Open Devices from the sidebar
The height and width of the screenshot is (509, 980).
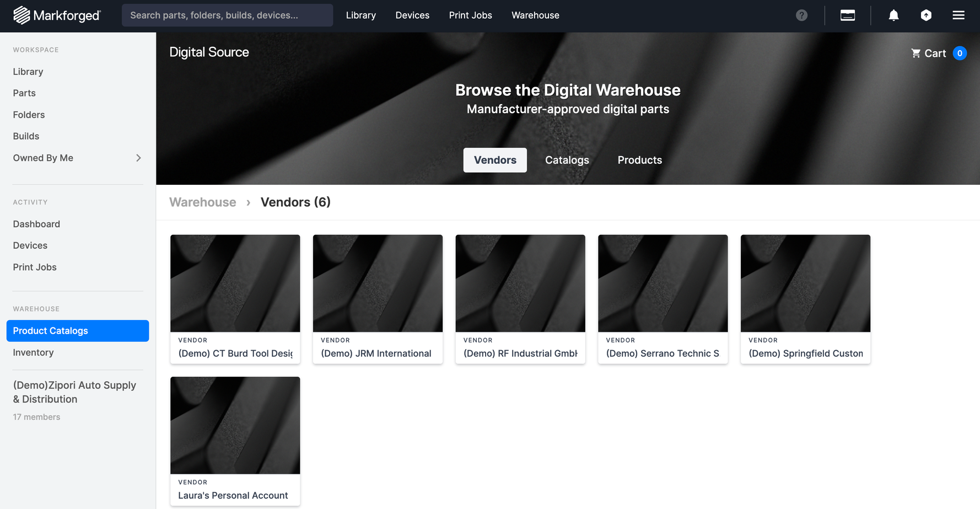coord(30,245)
